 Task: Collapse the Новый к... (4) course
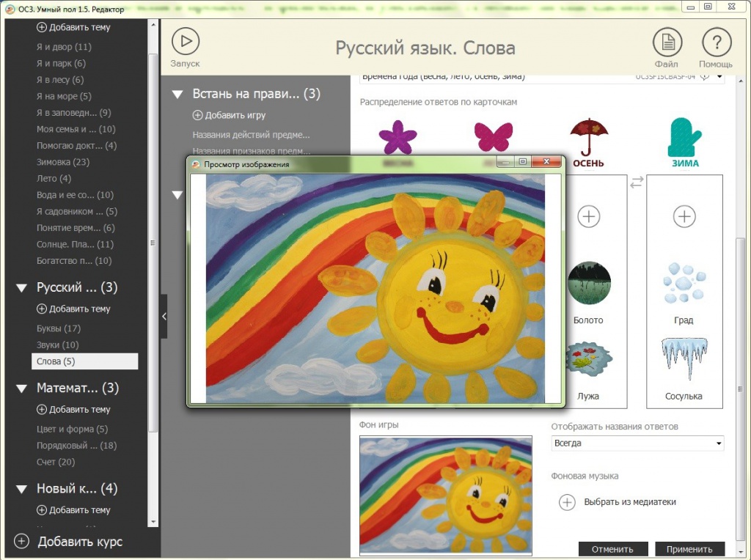21,489
